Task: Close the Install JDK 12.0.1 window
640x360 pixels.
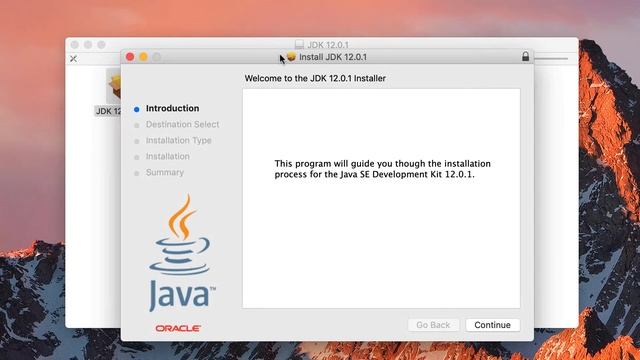Action: pyautogui.click(x=130, y=57)
